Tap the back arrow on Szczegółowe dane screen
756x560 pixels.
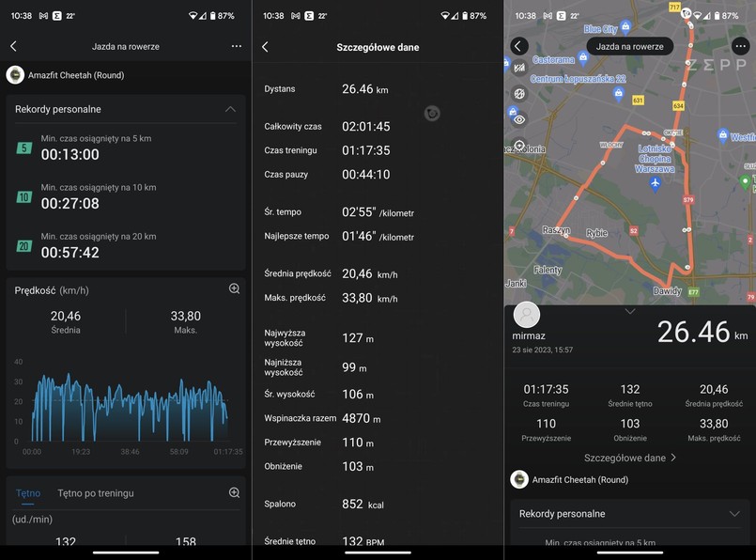coord(266,46)
